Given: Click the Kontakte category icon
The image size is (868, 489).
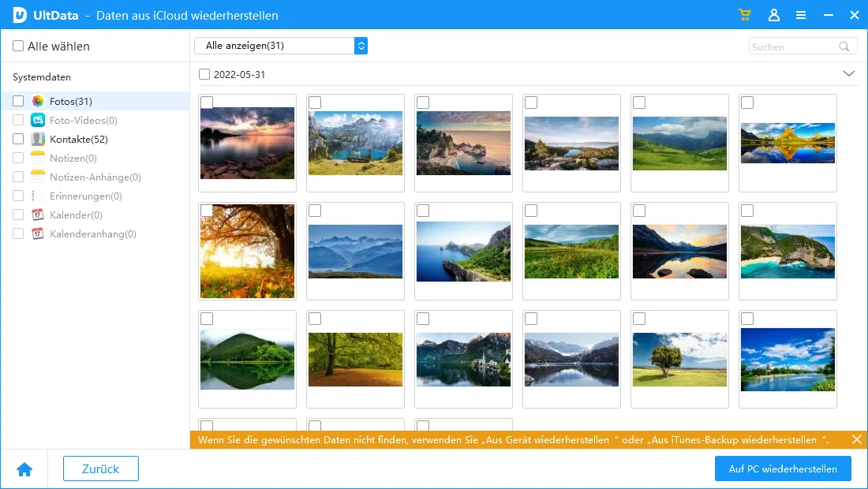Looking at the screenshot, I should (x=38, y=139).
